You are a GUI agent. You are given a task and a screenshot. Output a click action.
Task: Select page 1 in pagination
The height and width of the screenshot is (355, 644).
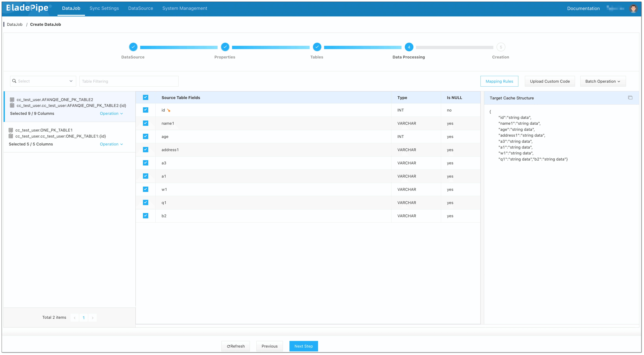click(84, 318)
